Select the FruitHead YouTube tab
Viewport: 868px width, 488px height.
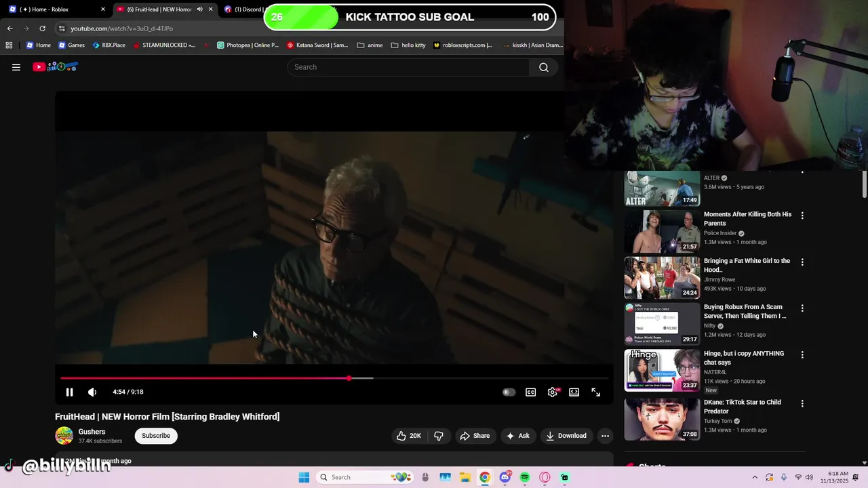[x=156, y=9]
